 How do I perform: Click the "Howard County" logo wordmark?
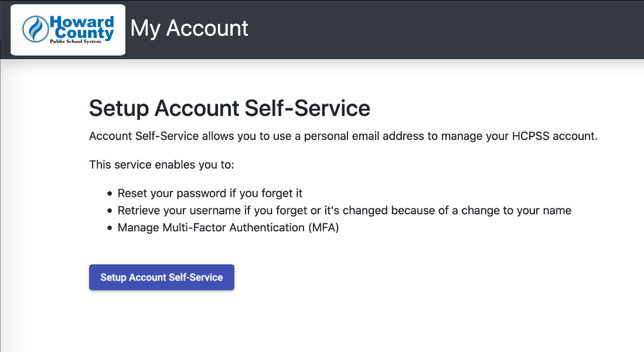pos(82,27)
